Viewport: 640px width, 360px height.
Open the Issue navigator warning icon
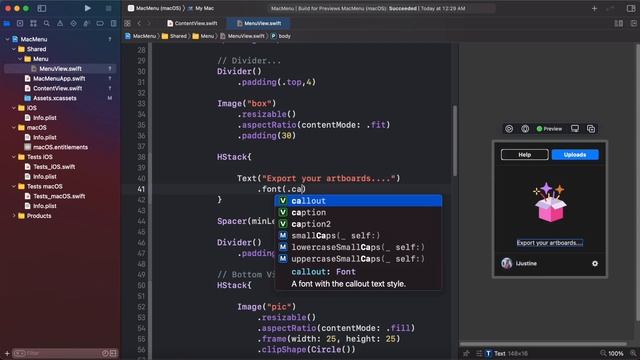(x=60, y=24)
